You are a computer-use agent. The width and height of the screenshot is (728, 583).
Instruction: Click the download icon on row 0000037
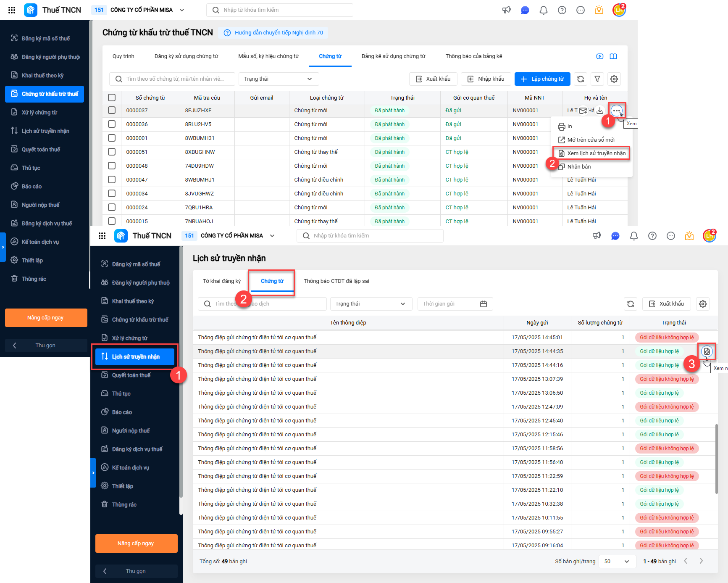click(600, 111)
